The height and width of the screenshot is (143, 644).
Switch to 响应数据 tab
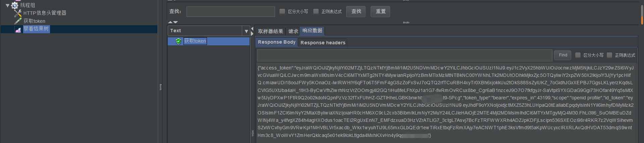pos(312,31)
